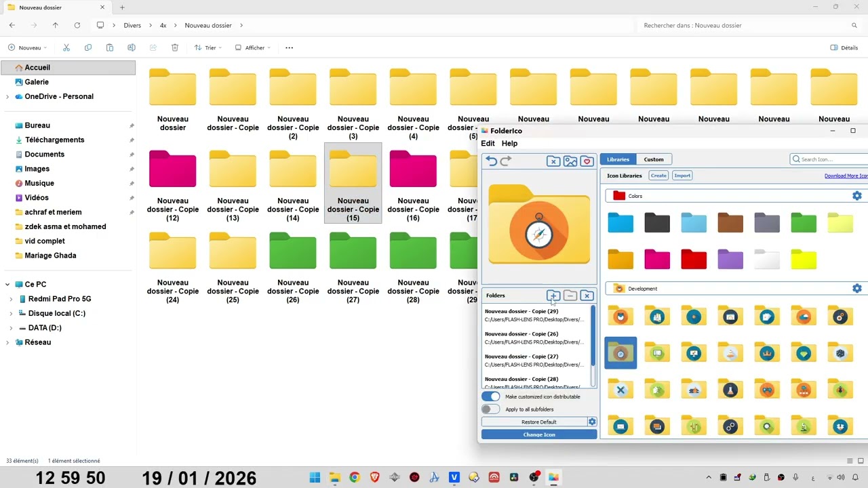Open Windows Start menu
Image resolution: width=868 pixels, height=488 pixels.
click(315, 477)
